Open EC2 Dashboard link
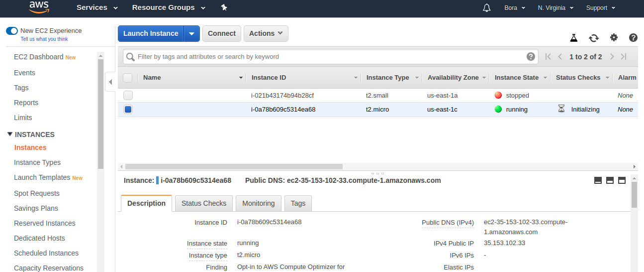 [x=39, y=57]
